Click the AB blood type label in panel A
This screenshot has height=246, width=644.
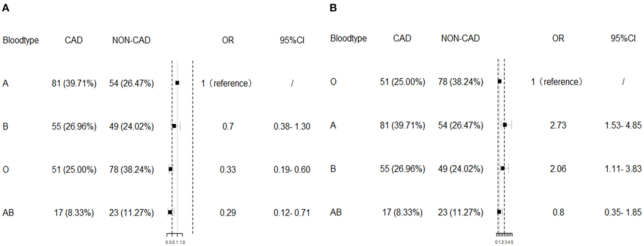tap(8, 213)
